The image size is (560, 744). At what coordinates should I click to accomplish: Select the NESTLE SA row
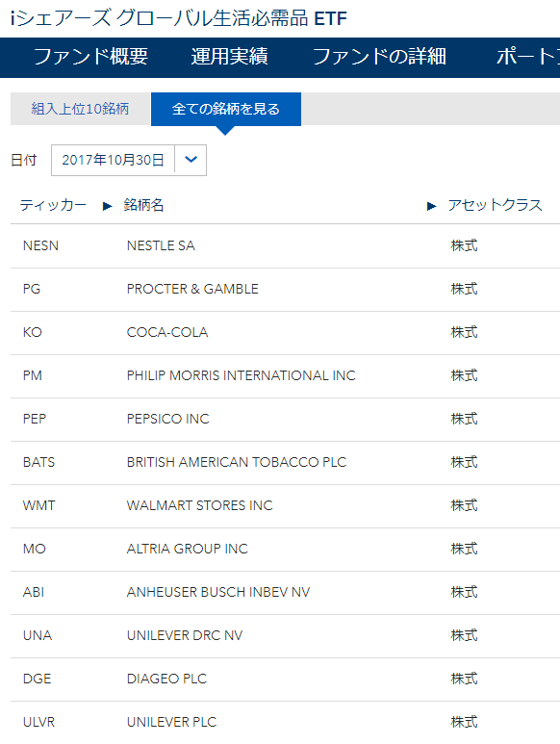285,245
